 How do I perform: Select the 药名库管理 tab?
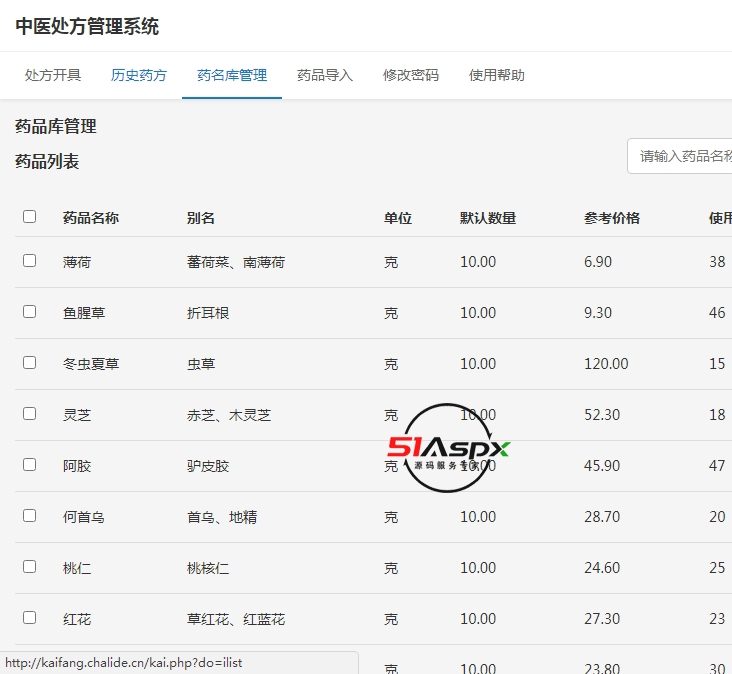coord(232,75)
